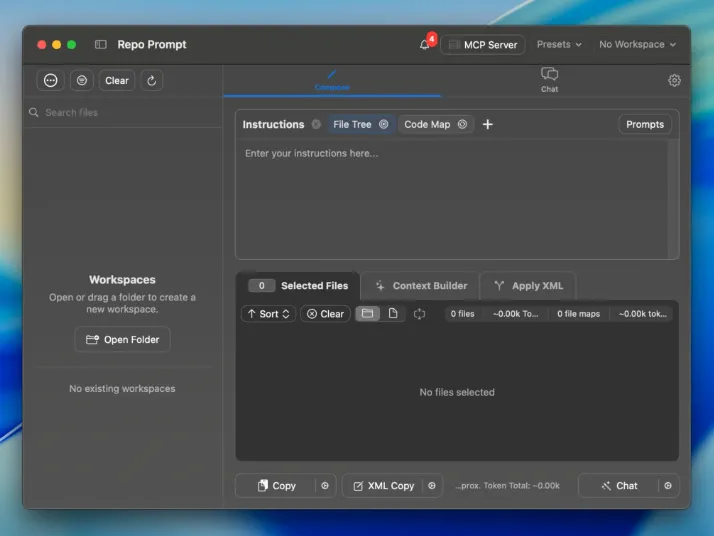Screen dimensions: 714x536
Task: Open the Sort dropdown
Action: click(x=269, y=314)
